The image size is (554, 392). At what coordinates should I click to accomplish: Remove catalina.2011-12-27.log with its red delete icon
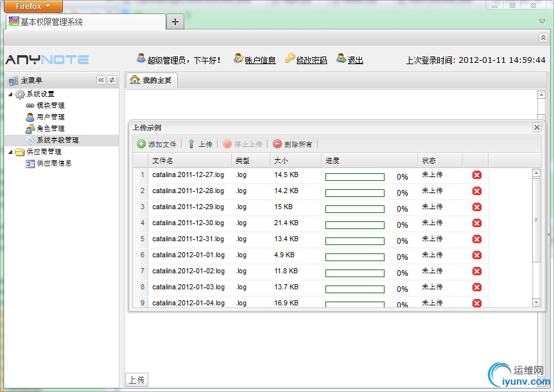click(476, 175)
